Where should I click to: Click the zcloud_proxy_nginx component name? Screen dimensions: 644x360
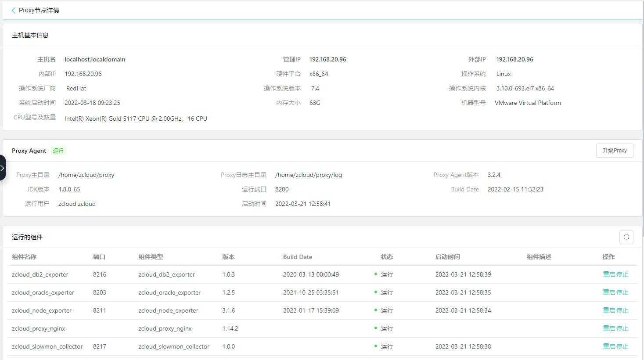coord(39,328)
